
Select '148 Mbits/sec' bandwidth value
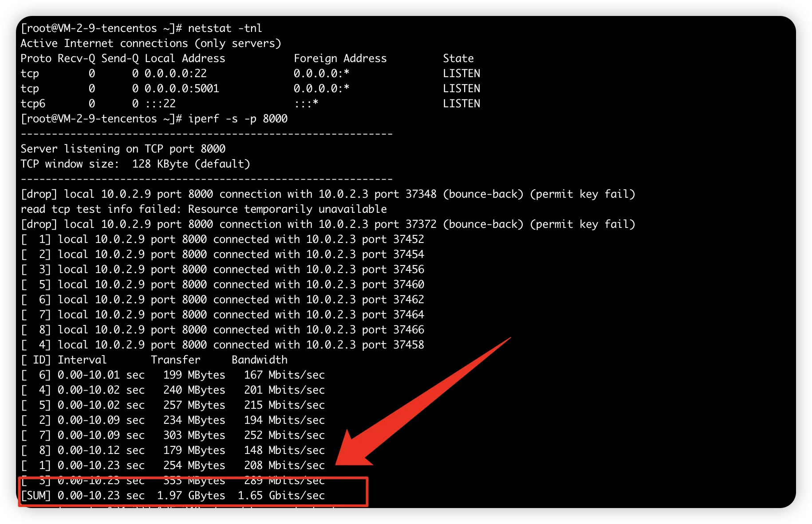pyautogui.click(x=284, y=450)
